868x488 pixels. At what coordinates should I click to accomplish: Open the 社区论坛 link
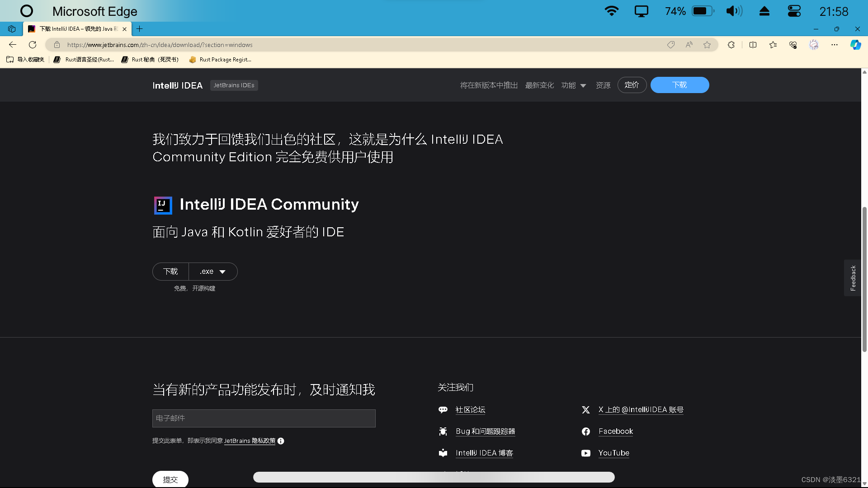coord(470,410)
